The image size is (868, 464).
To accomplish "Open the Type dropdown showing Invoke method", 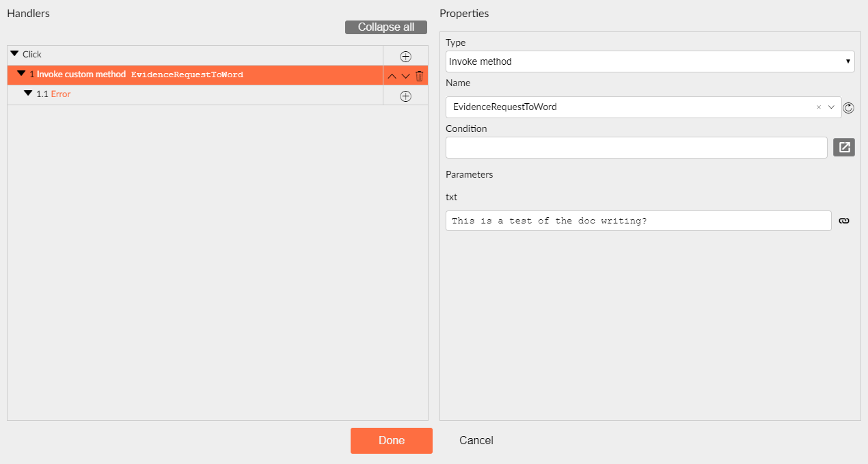I will (650, 62).
